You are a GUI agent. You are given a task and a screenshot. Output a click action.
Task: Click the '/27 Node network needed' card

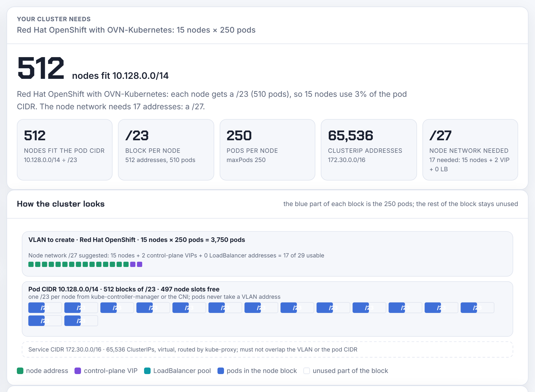470,150
